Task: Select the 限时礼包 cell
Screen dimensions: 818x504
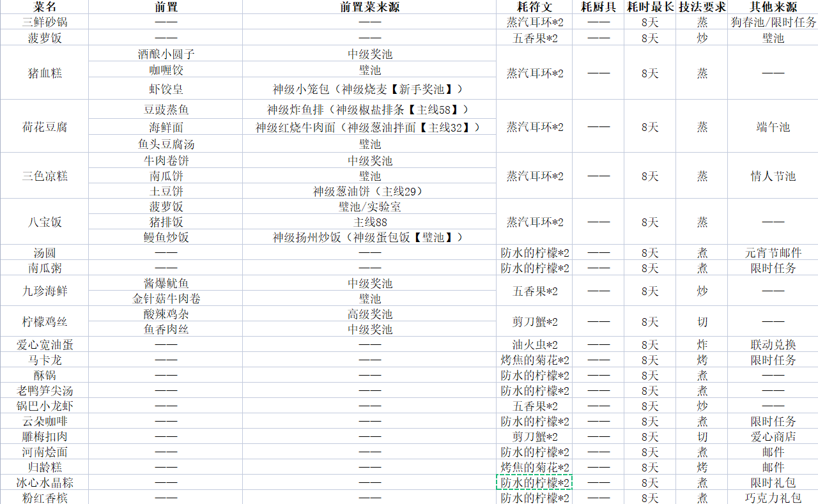Action: (773, 482)
